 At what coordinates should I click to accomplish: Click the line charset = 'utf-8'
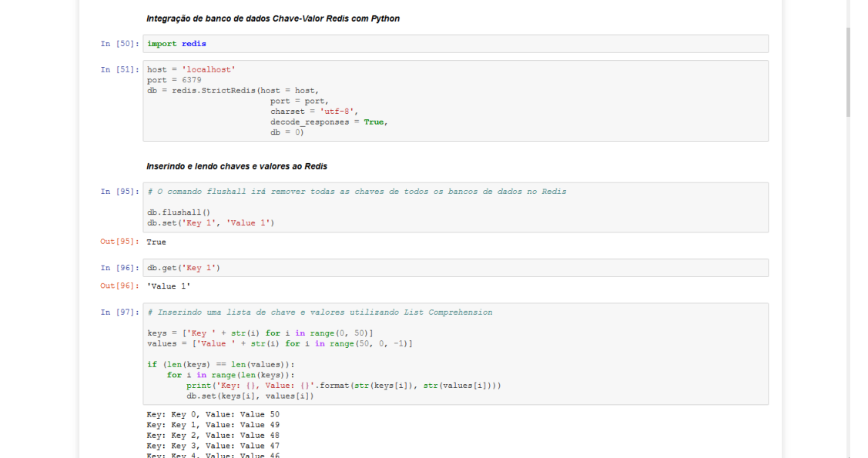(314, 112)
